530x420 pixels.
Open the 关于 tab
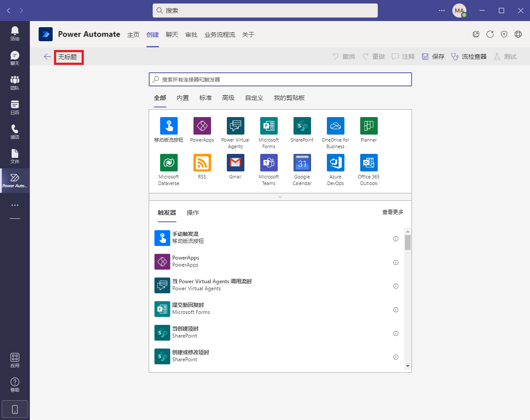pyautogui.click(x=248, y=35)
